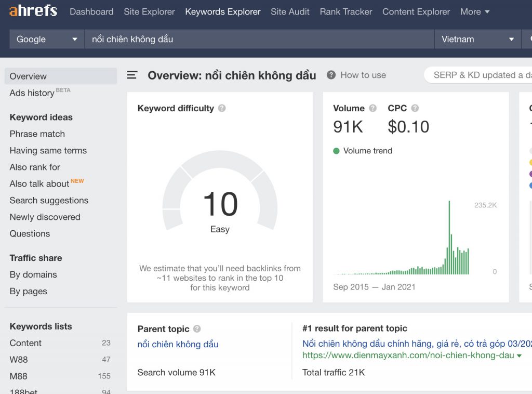The height and width of the screenshot is (394, 532).
Task: Open Content Explorer
Action: pyautogui.click(x=416, y=11)
